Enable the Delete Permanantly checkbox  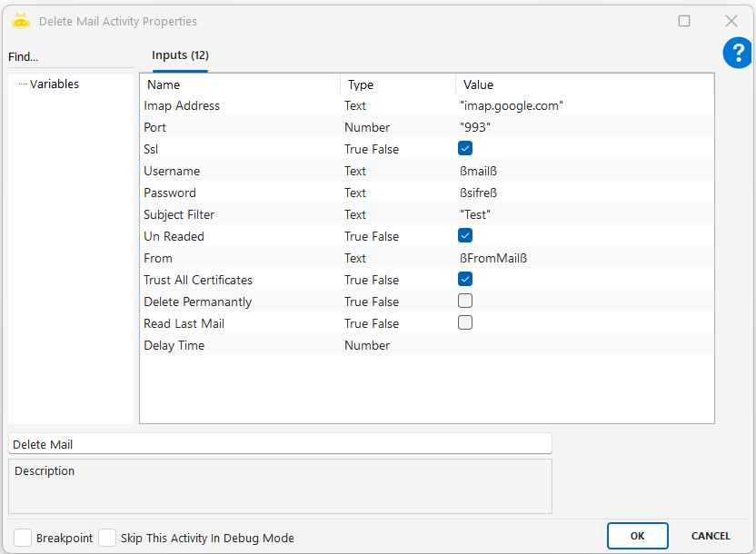(x=465, y=302)
